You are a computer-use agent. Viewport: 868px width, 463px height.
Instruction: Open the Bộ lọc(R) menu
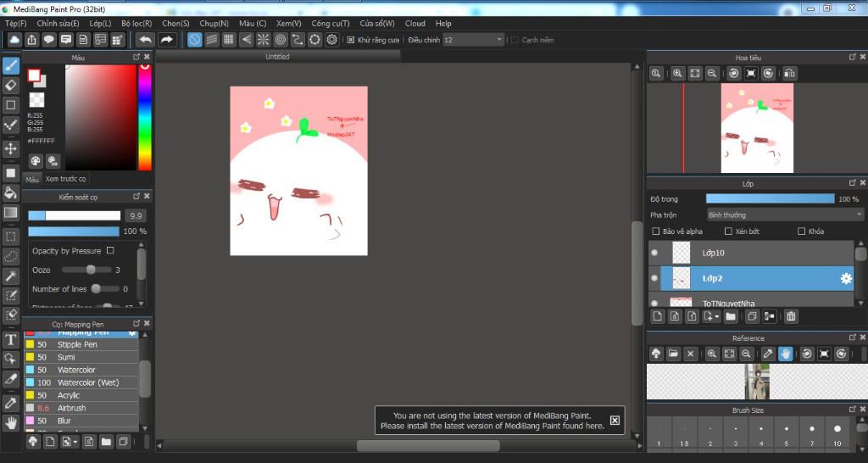click(136, 23)
